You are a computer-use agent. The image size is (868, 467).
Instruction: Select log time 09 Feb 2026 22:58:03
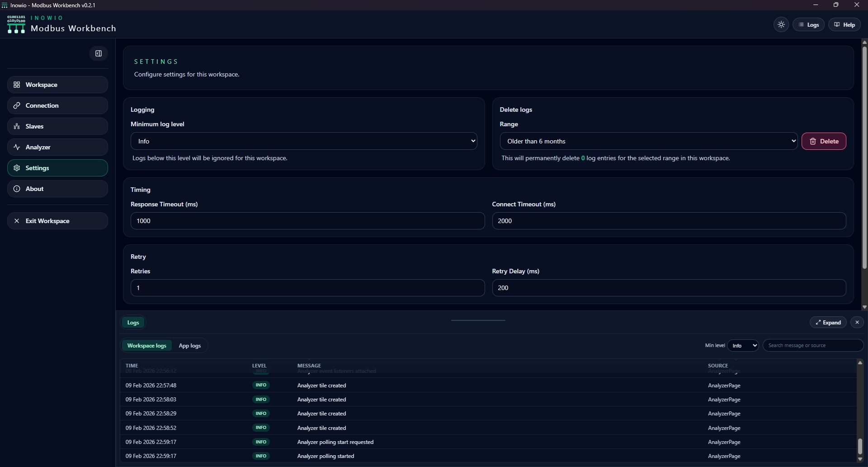click(151, 400)
